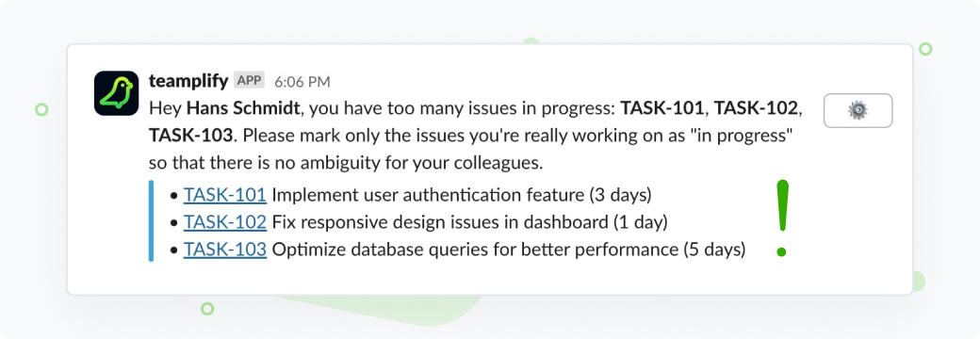The height and width of the screenshot is (339, 980).
Task: Click the blue vertical attachment bar
Action: (x=152, y=221)
